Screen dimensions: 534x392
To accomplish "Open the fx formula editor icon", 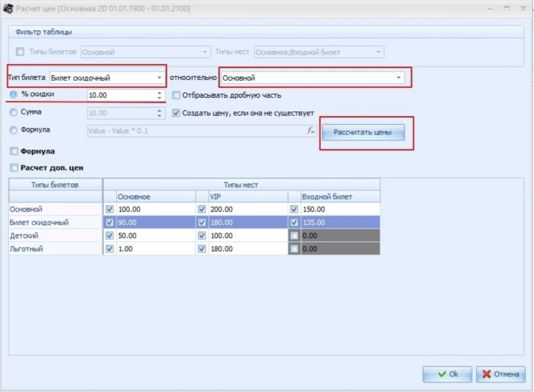I will click(x=311, y=131).
